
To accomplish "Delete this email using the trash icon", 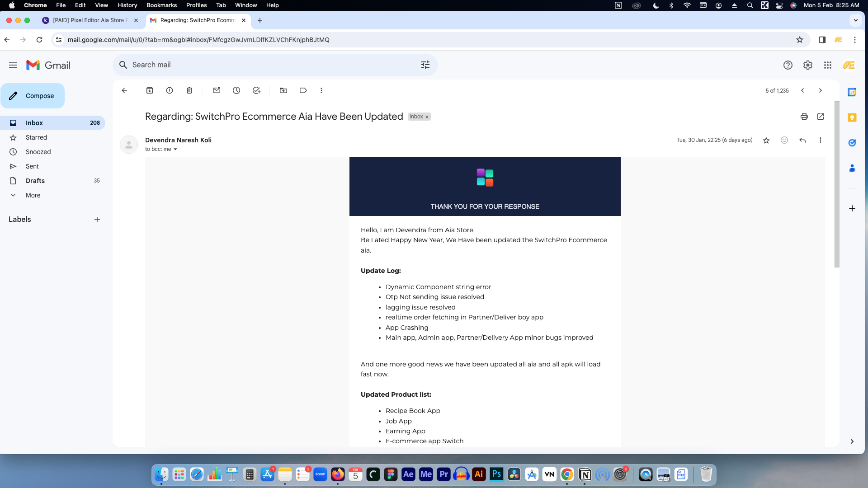I will [189, 90].
